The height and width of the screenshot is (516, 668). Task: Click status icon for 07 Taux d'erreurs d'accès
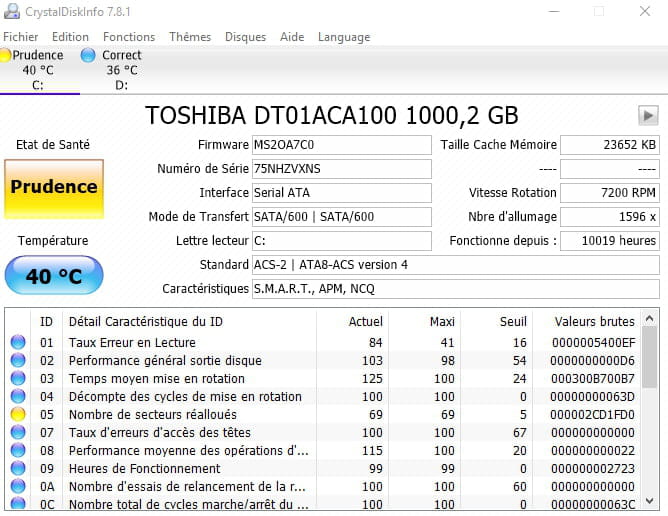(18, 432)
